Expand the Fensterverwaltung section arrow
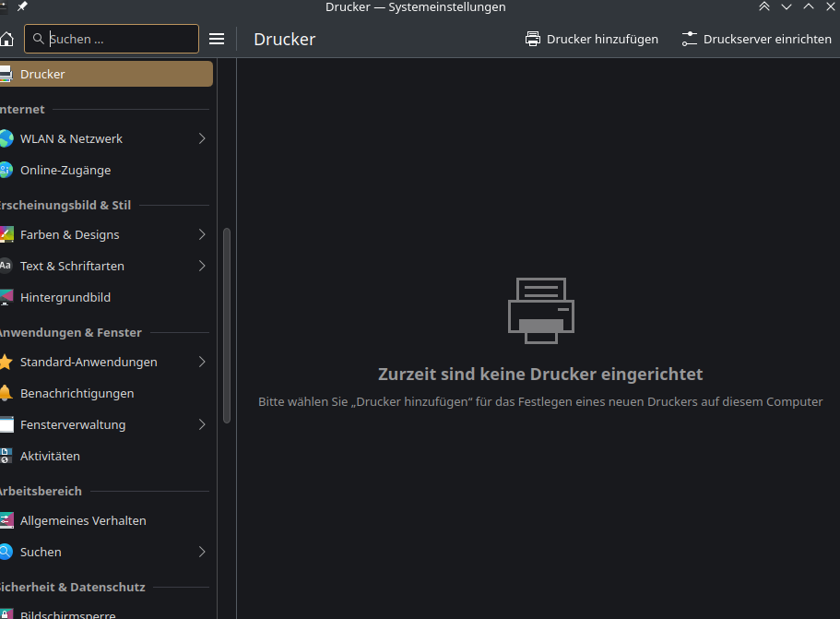 [x=201, y=424]
